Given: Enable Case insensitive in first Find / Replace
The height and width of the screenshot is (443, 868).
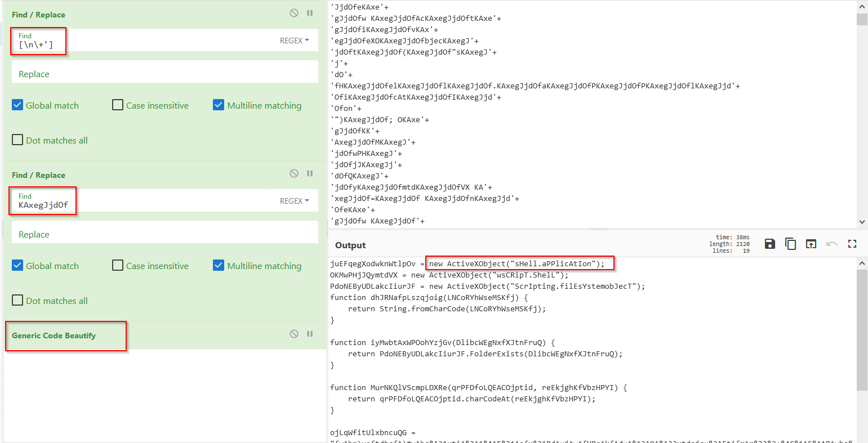Looking at the screenshot, I should 118,105.
